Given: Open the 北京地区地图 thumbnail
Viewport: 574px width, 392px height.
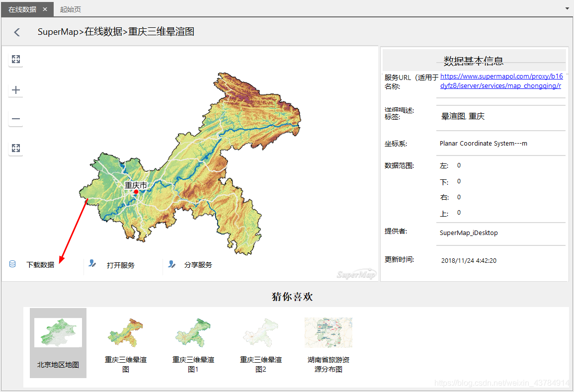Looking at the screenshot, I should tap(58, 343).
